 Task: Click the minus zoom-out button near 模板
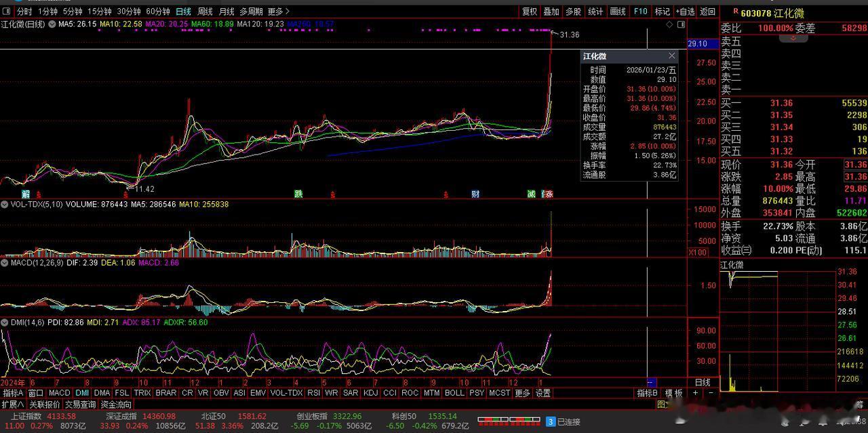pyautogui.click(x=711, y=393)
